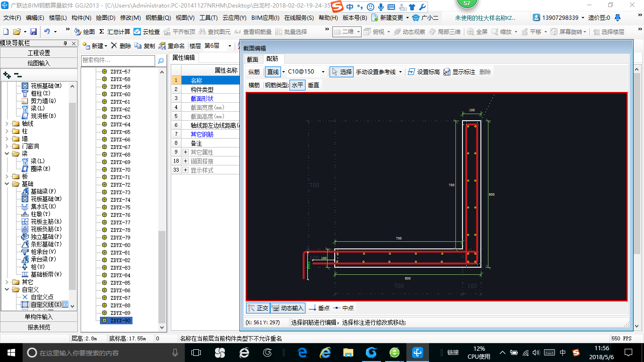Click the magnifier next to search box
The image size is (644, 362).
160,60
